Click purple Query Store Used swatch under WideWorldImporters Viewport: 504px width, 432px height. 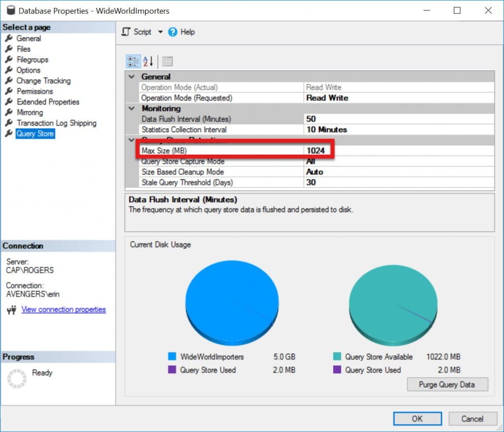[x=172, y=369]
